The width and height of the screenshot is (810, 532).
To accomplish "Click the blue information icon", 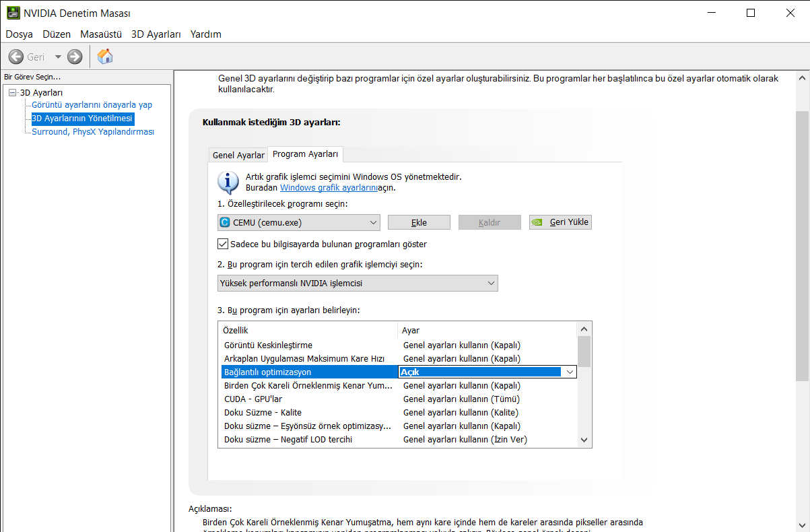I will (228, 182).
